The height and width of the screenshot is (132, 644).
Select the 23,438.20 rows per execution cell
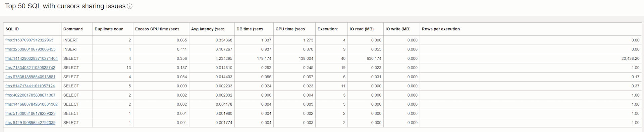point(531,58)
